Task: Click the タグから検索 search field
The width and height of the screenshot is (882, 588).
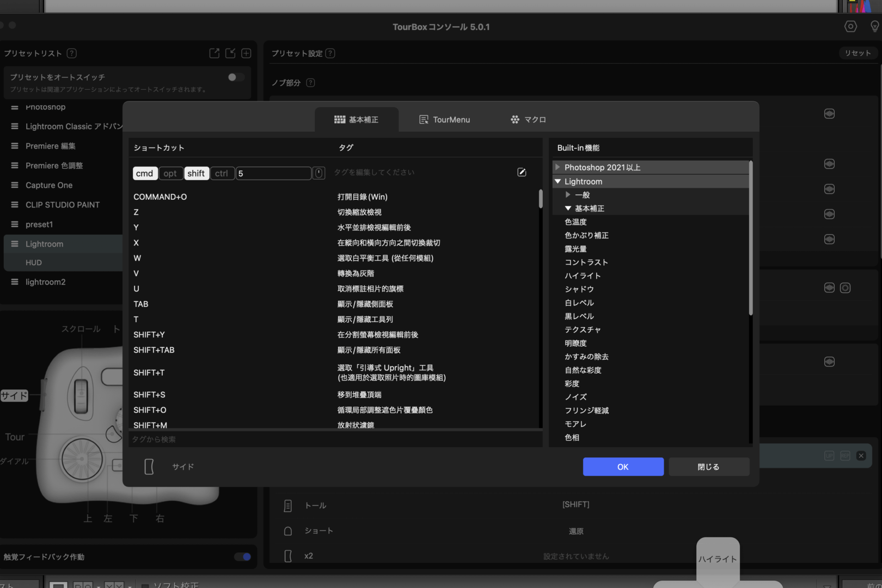Action: pyautogui.click(x=335, y=439)
